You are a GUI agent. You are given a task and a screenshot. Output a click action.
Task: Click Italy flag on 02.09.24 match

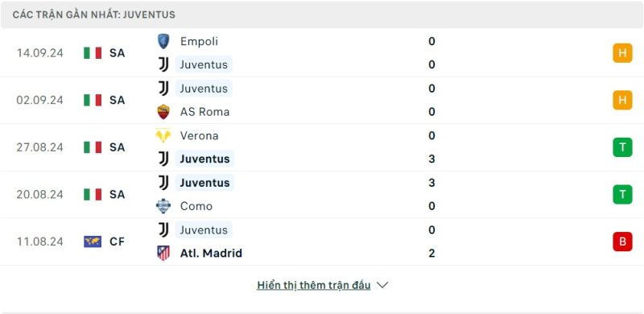pos(93,101)
